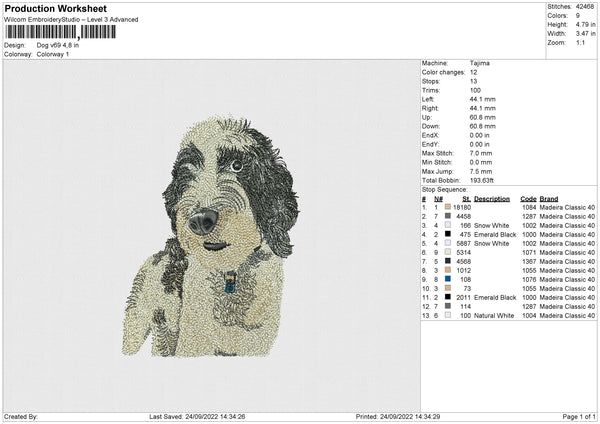The image size is (600, 424).
Task: Click the Max Jump value '7.5 mm'
Action: [x=481, y=171]
